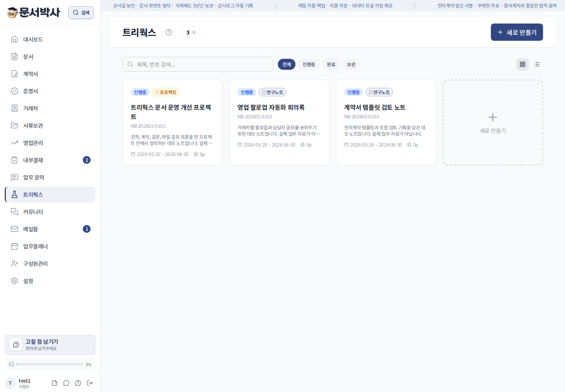Click the 검색 button near the logo

(x=81, y=13)
